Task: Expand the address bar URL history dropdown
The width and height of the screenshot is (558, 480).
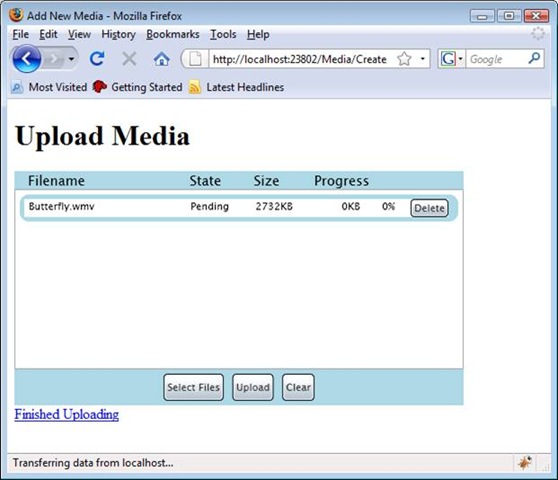Action: (x=422, y=58)
